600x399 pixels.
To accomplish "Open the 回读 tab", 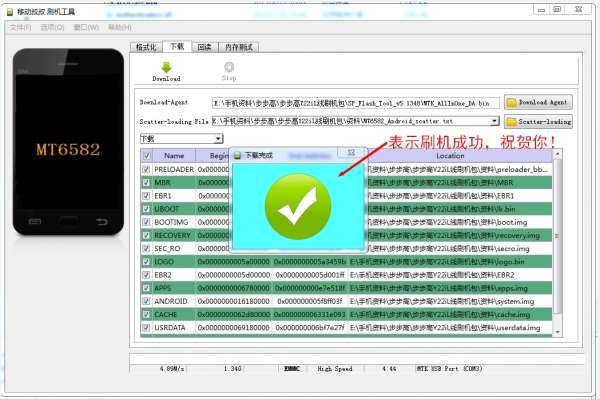I will pos(205,47).
